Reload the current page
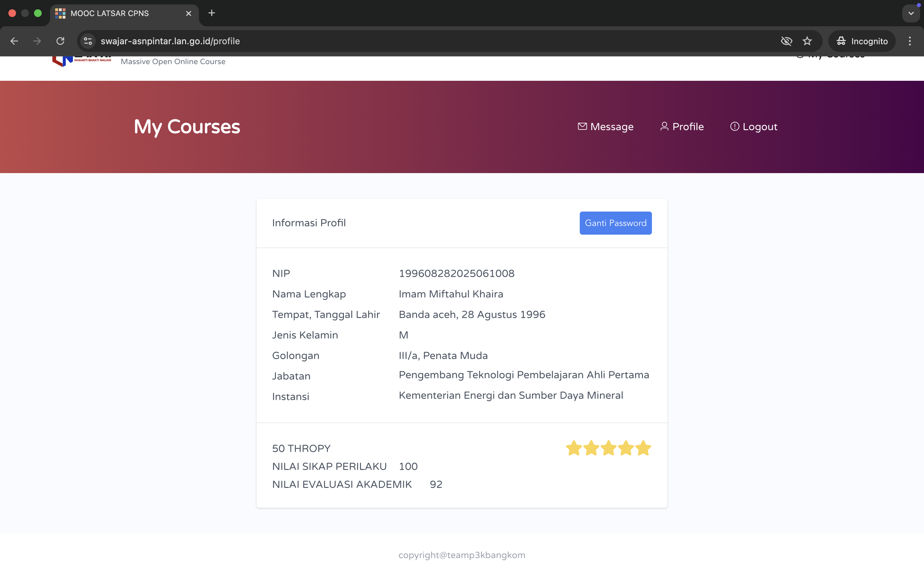The height and width of the screenshot is (577, 924). pyautogui.click(x=60, y=41)
